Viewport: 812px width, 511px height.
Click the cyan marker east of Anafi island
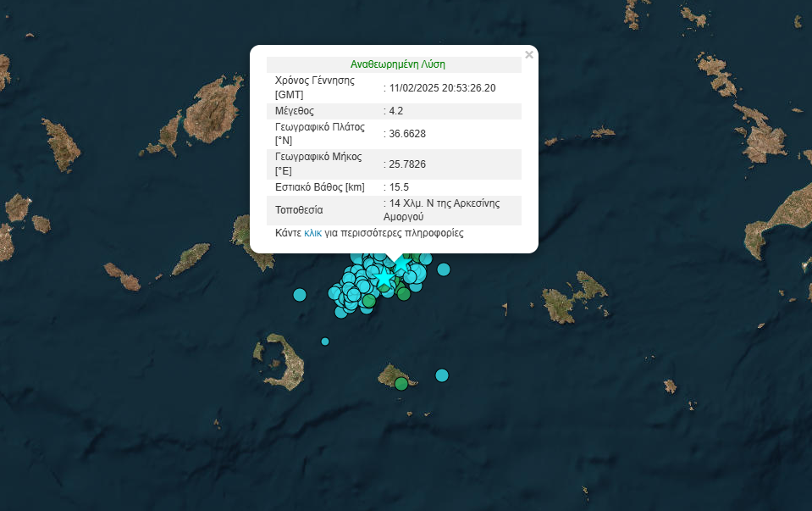442,375
